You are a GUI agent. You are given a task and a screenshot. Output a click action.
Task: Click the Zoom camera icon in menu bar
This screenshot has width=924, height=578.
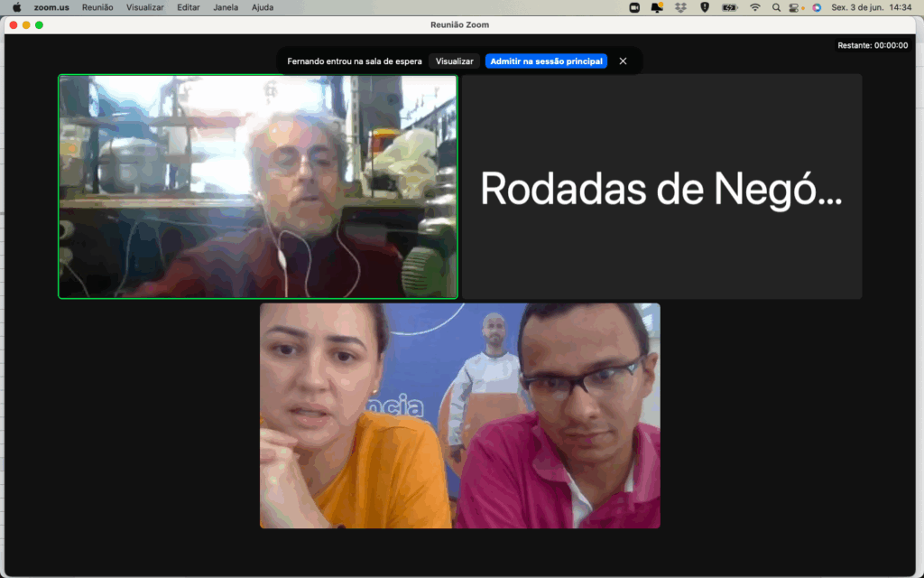[634, 7]
